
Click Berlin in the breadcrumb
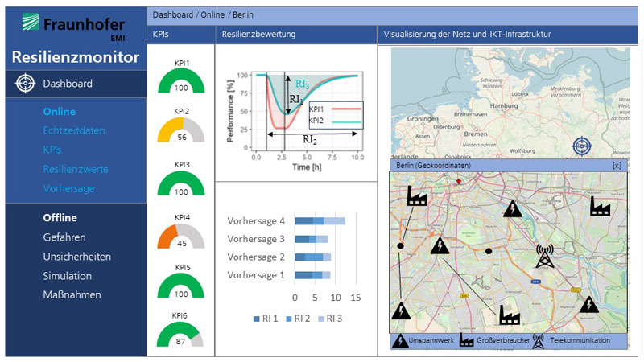[243, 14]
